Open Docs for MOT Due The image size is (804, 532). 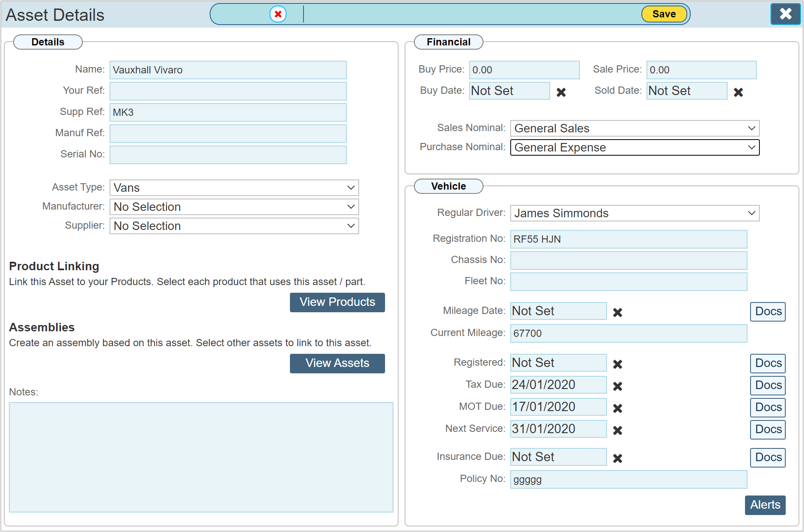click(768, 407)
